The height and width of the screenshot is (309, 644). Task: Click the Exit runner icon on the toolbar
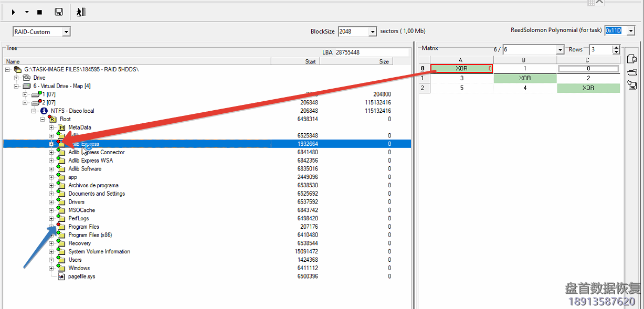80,12
